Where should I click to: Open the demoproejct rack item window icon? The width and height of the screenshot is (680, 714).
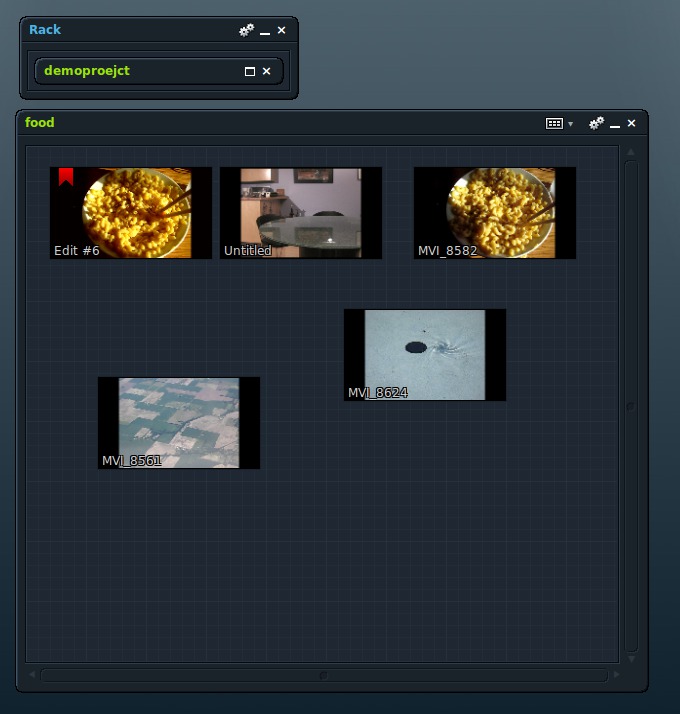tap(250, 72)
